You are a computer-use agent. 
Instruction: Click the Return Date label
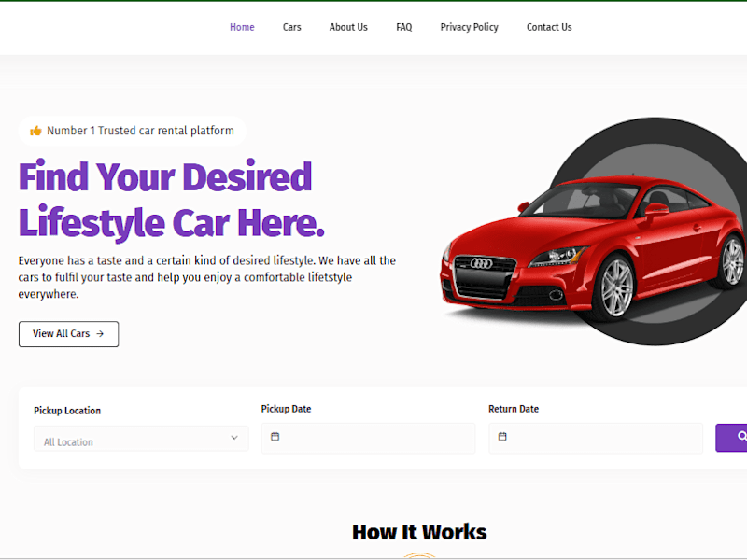pyautogui.click(x=514, y=409)
